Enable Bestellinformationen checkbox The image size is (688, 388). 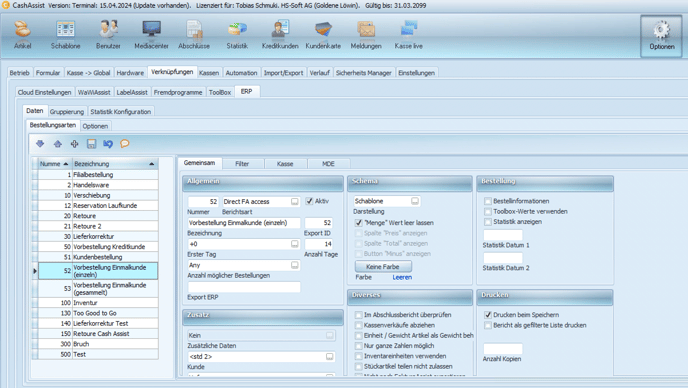click(x=487, y=201)
